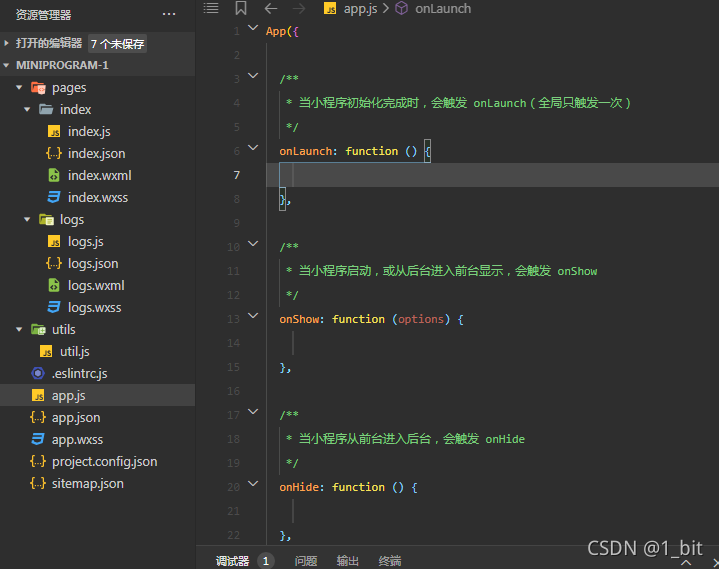Screen dimensions: 719x569
Task: Fold the onHide function at line 20
Action: click(253, 483)
